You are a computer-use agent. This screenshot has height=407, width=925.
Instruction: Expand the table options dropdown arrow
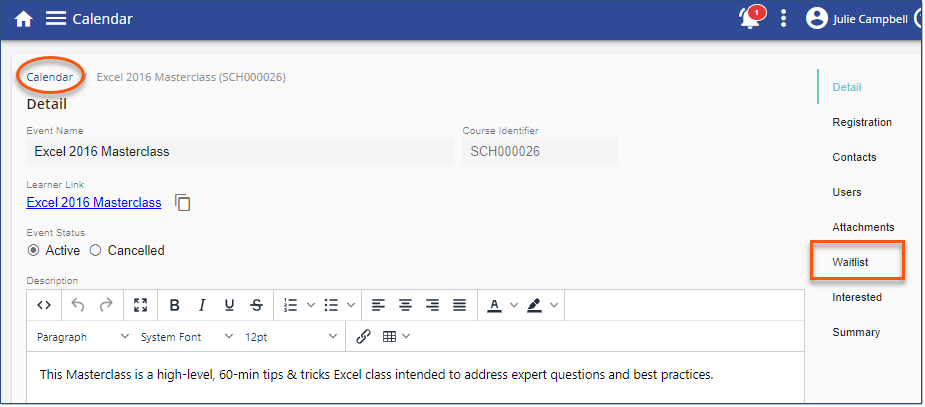click(406, 336)
